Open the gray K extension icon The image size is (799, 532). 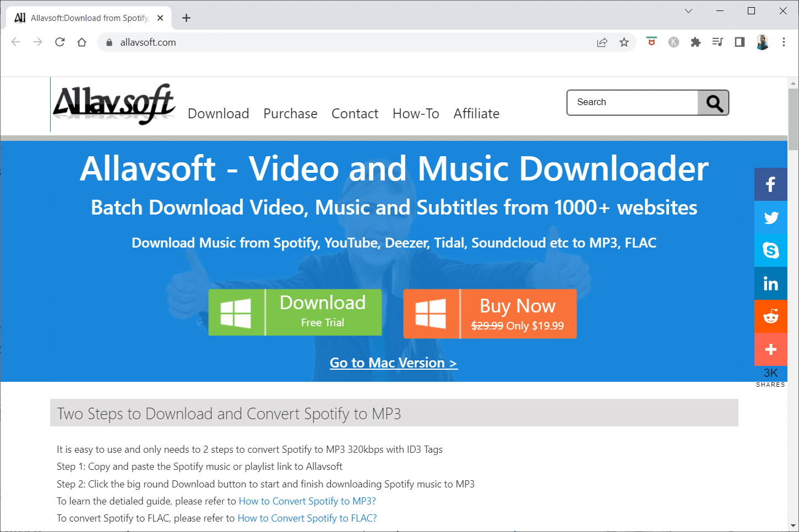(673, 42)
